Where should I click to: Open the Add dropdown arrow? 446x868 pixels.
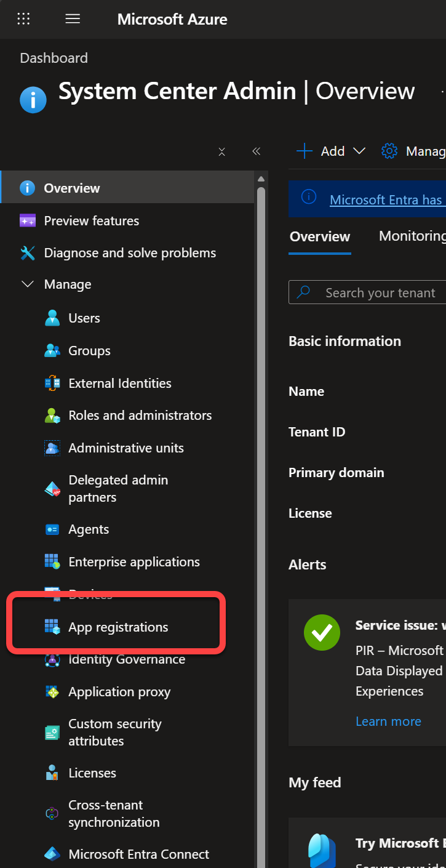(359, 151)
